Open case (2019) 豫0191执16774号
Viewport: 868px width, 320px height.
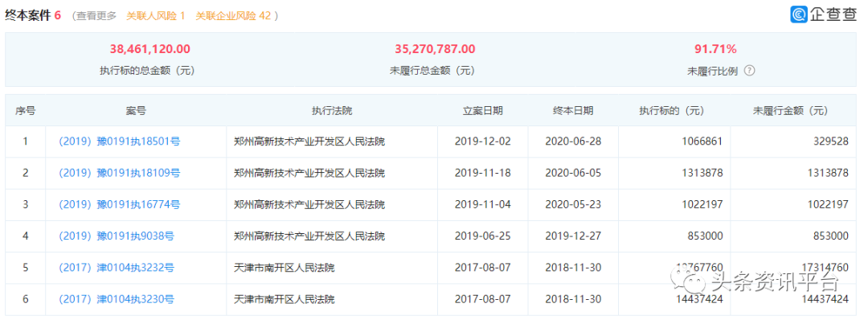pyautogui.click(x=119, y=204)
